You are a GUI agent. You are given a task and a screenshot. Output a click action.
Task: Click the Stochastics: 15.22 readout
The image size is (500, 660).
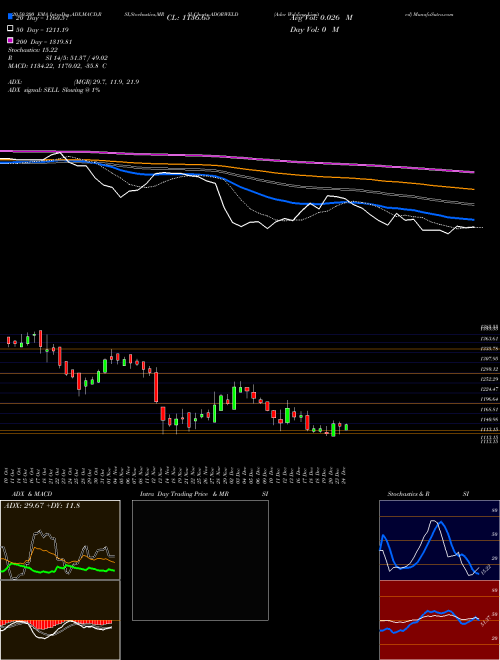(33, 50)
